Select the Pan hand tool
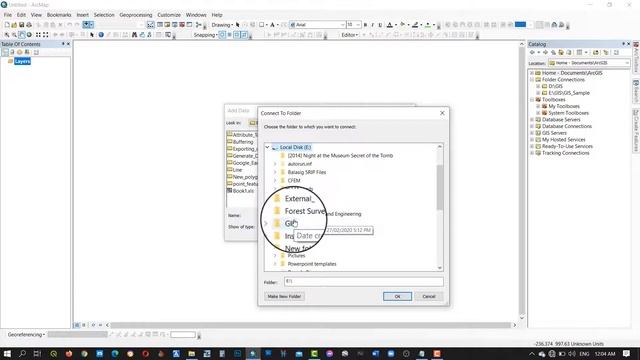Viewport: 640px width, 360px height. coord(22,35)
